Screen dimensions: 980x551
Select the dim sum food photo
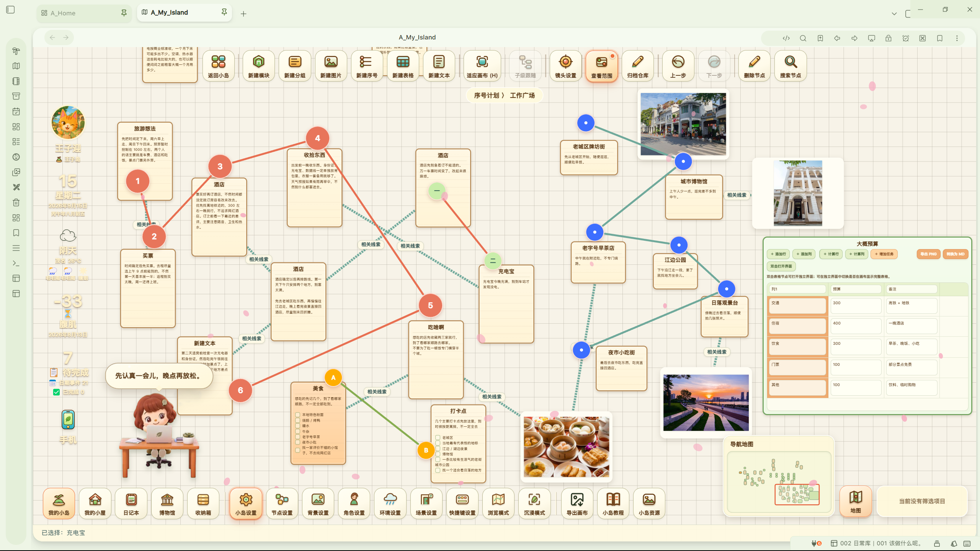tap(566, 447)
